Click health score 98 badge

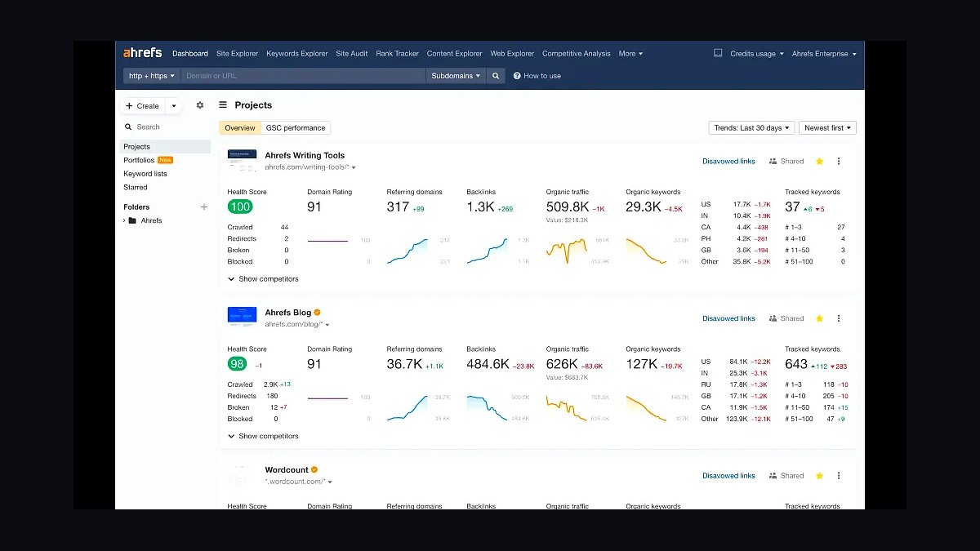pyautogui.click(x=238, y=364)
